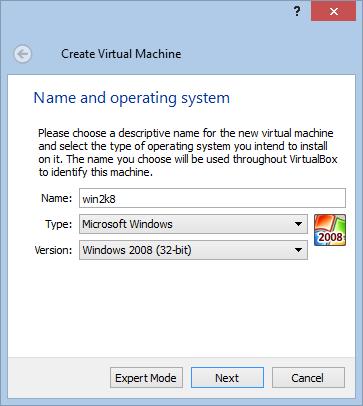Click the Type: label
The image size is (363, 406).
click(59, 224)
